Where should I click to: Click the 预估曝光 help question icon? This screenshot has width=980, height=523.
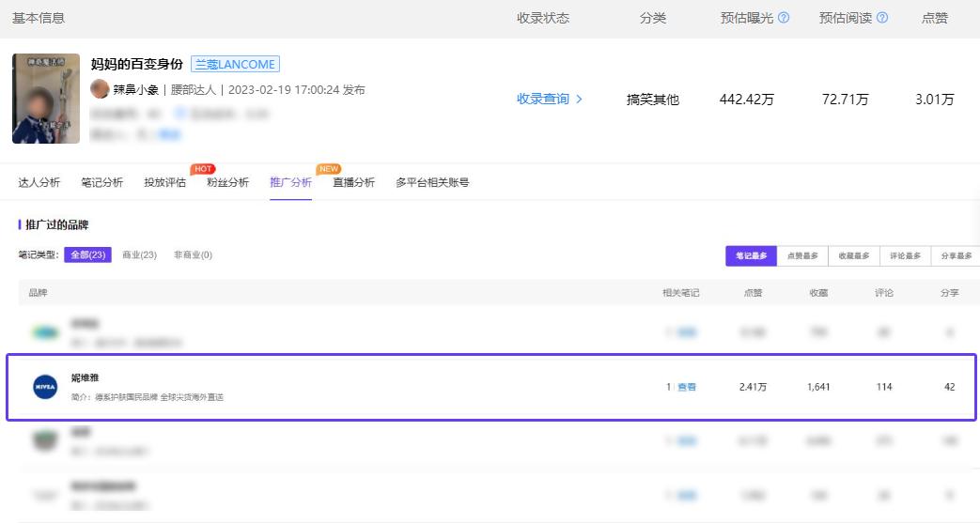784,18
